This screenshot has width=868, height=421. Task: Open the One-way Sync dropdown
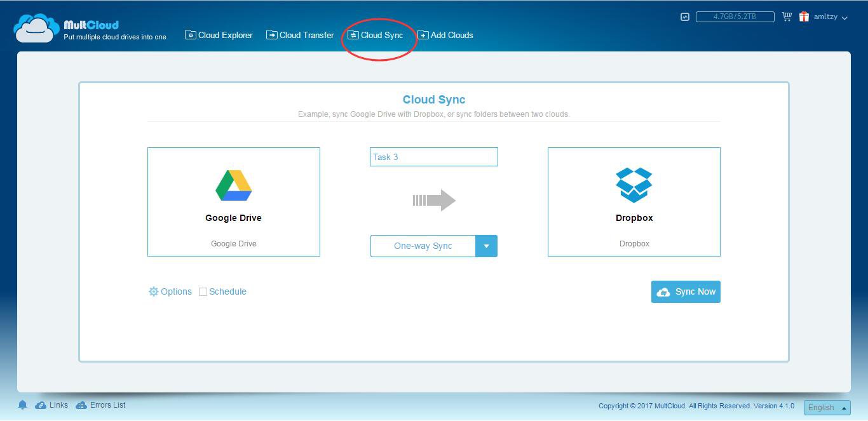click(x=434, y=246)
